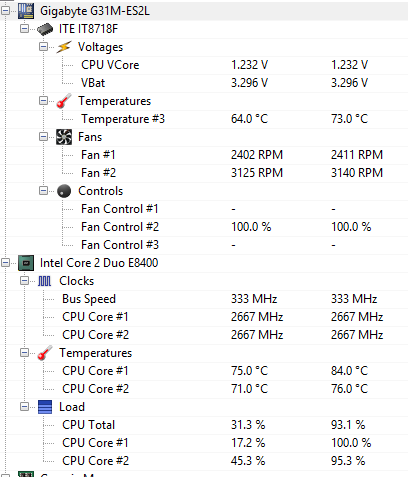
Task: Collapse the Intel Core 2 Duo E8400 node
Action: (5, 263)
